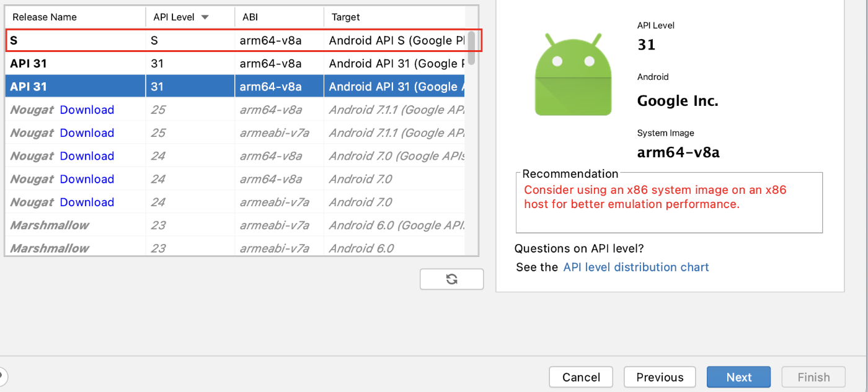Click the disabled Finish button
868x392 pixels.
point(813,377)
